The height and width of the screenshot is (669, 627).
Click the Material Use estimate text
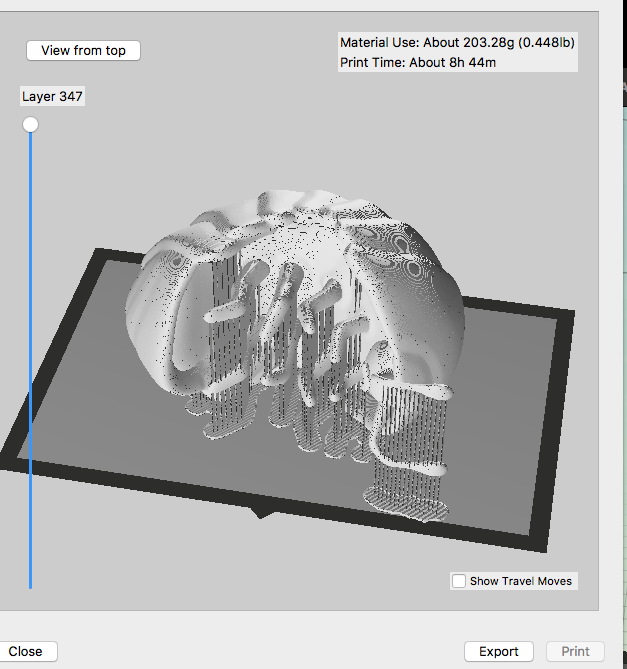457,43
